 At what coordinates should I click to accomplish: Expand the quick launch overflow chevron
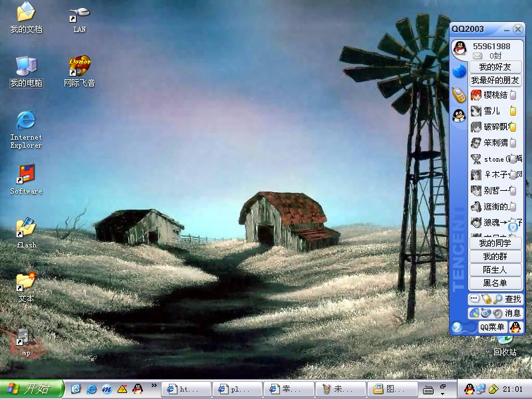(x=154, y=386)
